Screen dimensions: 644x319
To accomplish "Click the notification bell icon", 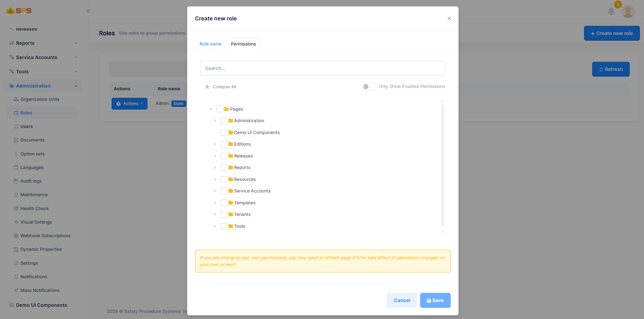I will 611,11.
